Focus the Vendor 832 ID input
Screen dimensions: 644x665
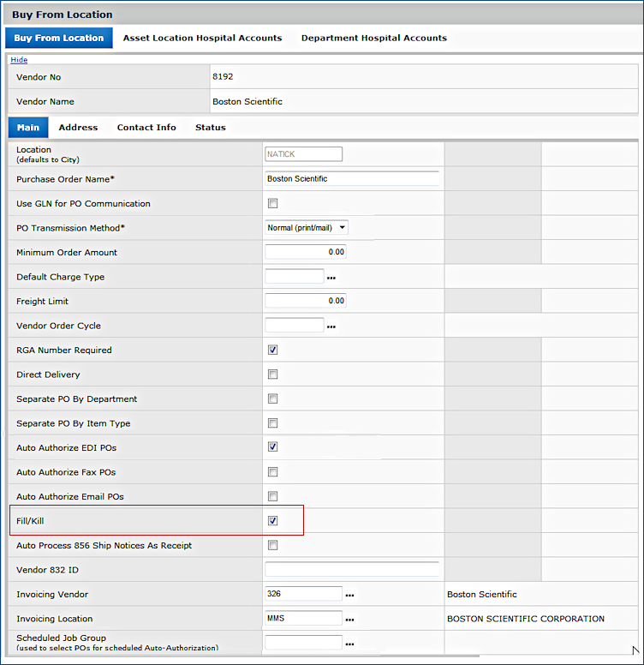(x=351, y=570)
